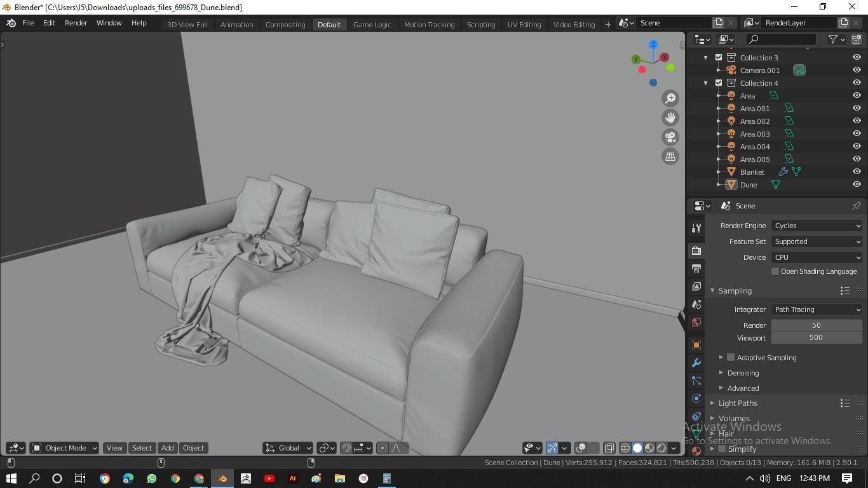This screenshot has height=488, width=868.
Task: Open the Object properties orange square icon
Action: [x=696, y=345]
